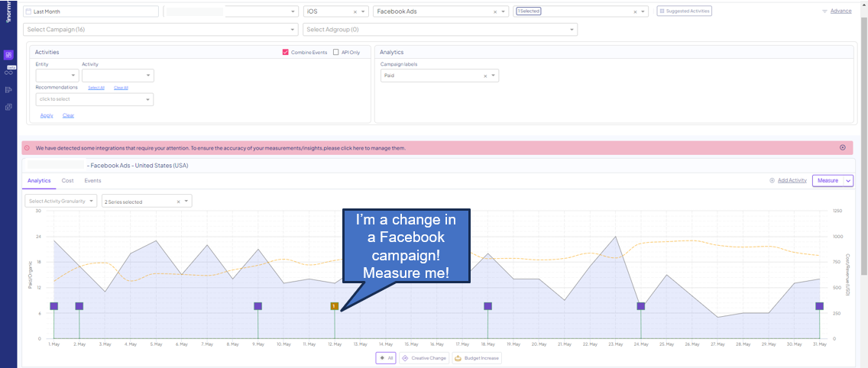This screenshot has height=368, width=868.
Task: Expand the Paid campaign labels dropdown arrow
Action: [x=493, y=76]
